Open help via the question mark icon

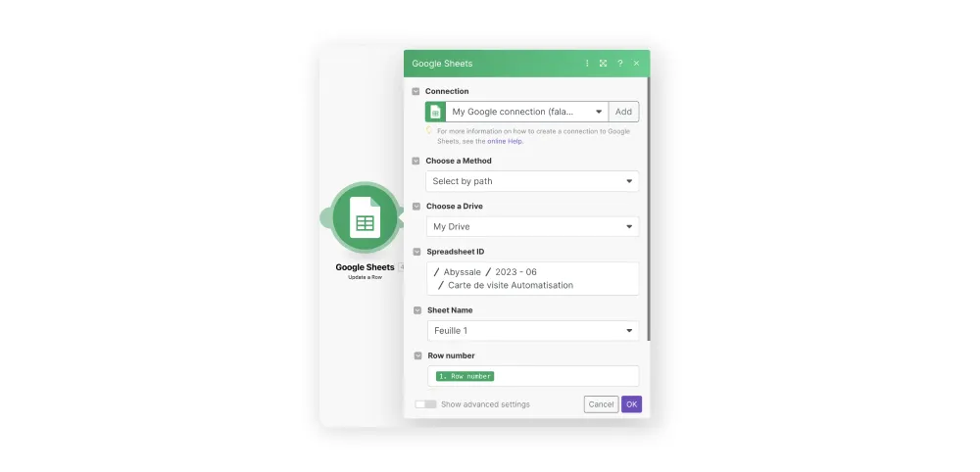click(x=620, y=64)
